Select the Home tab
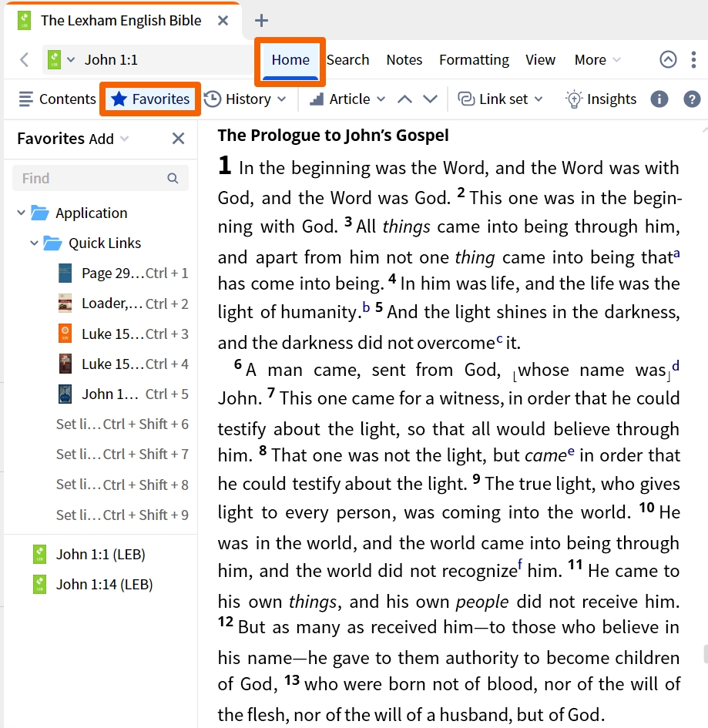This screenshot has height=728, width=708. click(290, 60)
